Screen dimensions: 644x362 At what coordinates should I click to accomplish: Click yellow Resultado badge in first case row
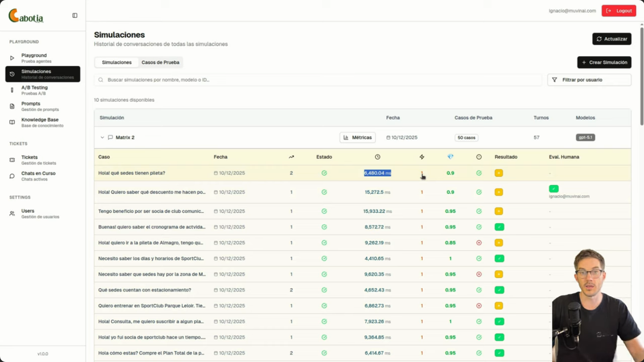click(499, 173)
